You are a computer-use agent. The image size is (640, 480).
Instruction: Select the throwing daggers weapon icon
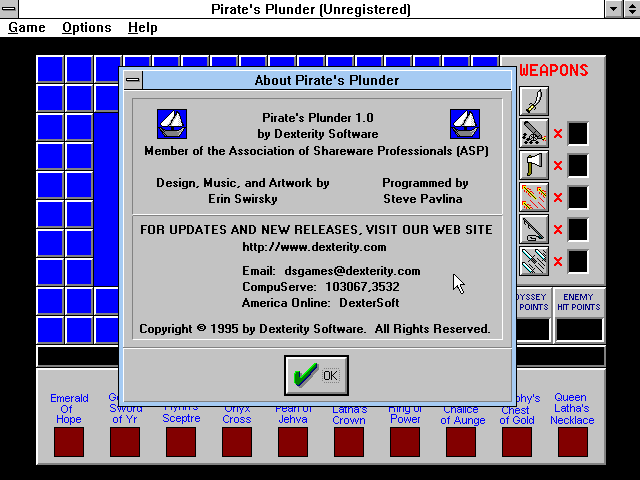pyautogui.click(x=534, y=261)
